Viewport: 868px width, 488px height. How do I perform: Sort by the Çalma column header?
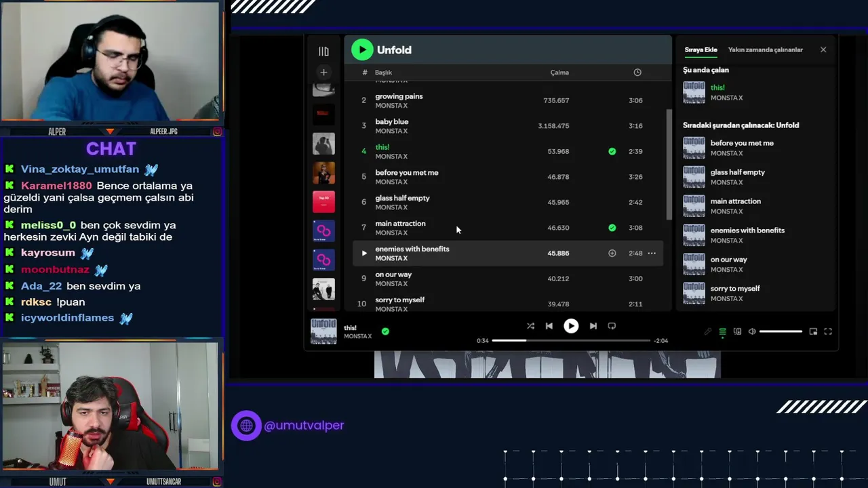(x=559, y=73)
